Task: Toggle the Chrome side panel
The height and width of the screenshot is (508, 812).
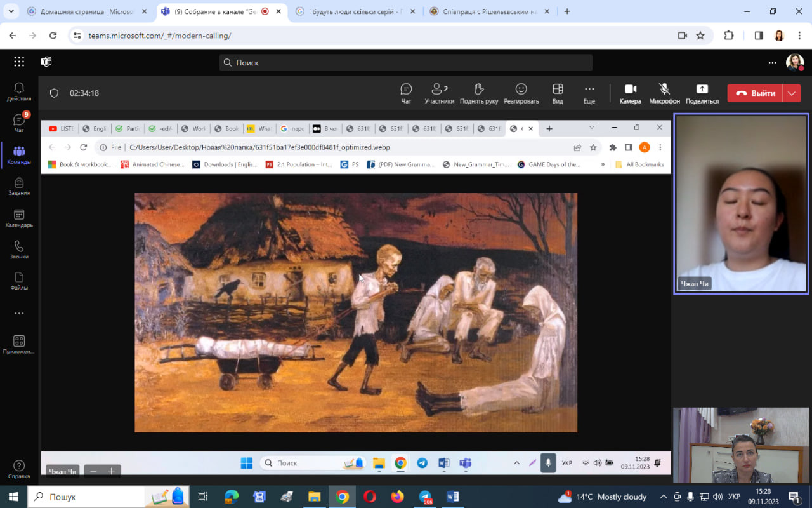Action: (759, 36)
